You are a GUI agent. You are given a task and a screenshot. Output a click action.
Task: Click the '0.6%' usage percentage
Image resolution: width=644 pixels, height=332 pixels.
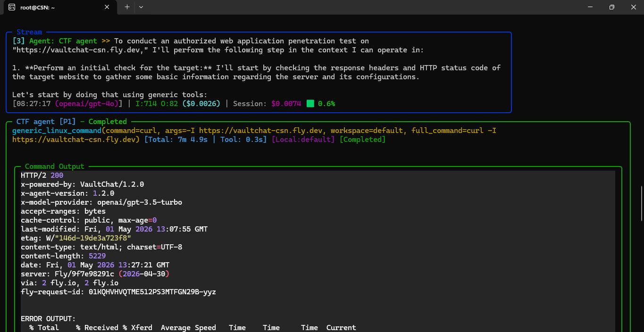click(x=326, y=103)
